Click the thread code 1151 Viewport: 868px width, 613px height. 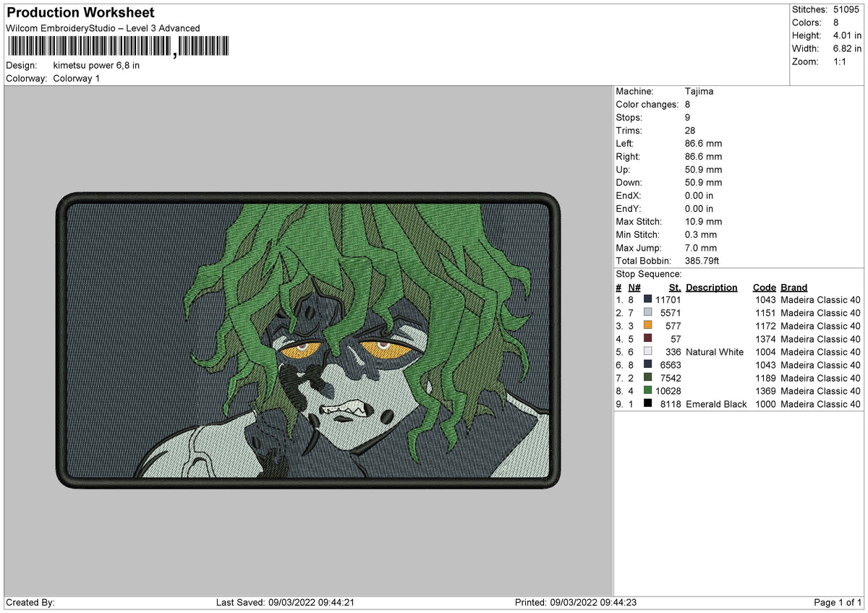765,312
